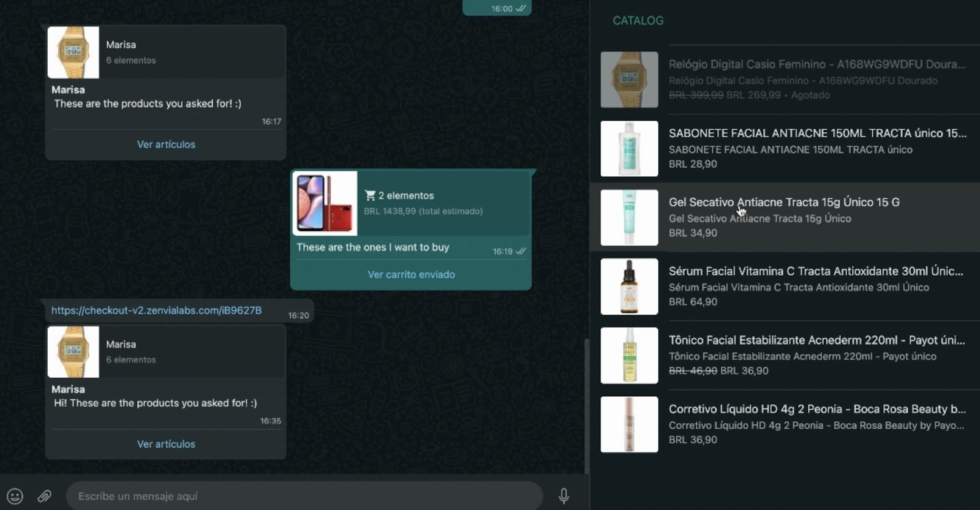Select Relógio Digital Casio Feminino catalog item
Image resolution: width=980 pixels, height=510 pixels.
785,80
